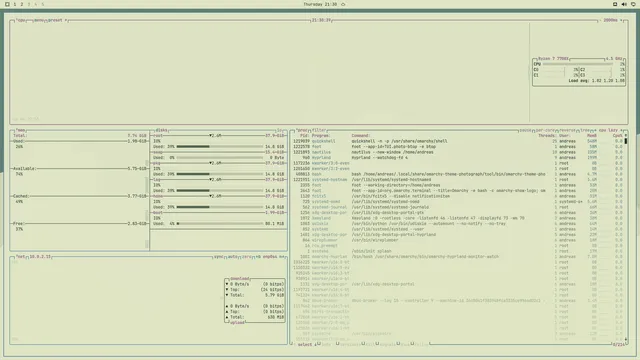
Task: Click the Pid column header
Action: [x=304, y=136]
